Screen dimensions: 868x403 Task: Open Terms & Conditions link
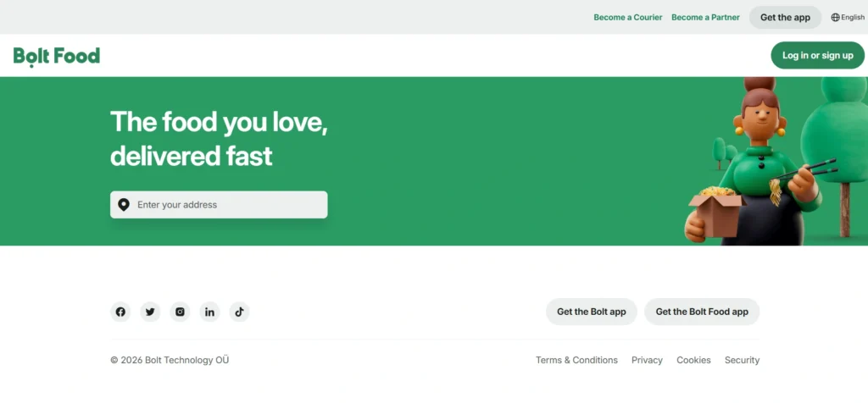576,360
